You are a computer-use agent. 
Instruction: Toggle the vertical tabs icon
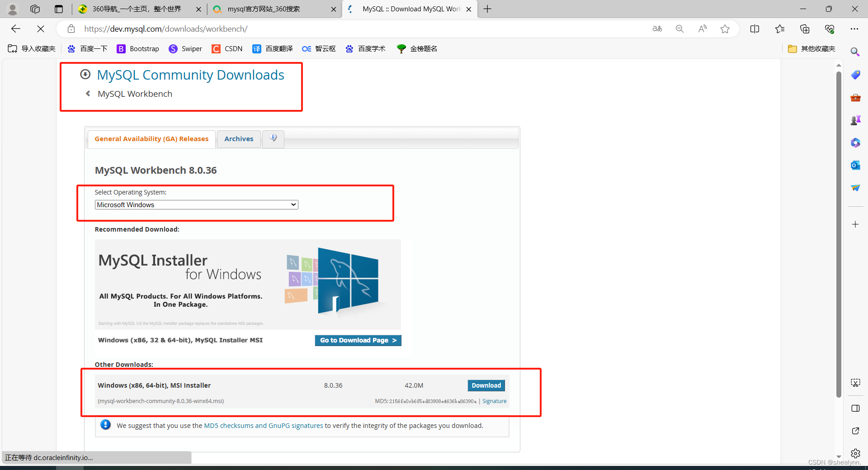click(x=59, y=9)
